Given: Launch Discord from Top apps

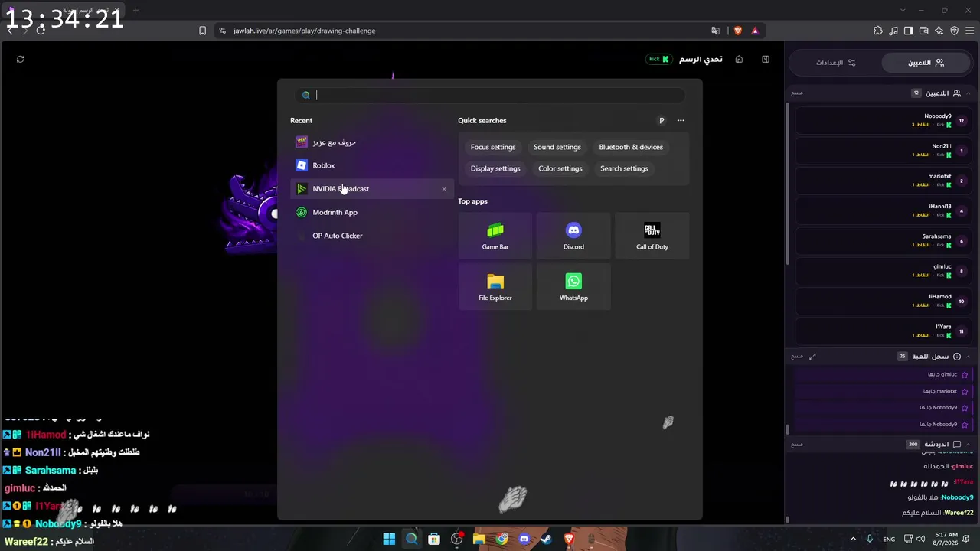Looking at the screenshot, I should [573, 236].
